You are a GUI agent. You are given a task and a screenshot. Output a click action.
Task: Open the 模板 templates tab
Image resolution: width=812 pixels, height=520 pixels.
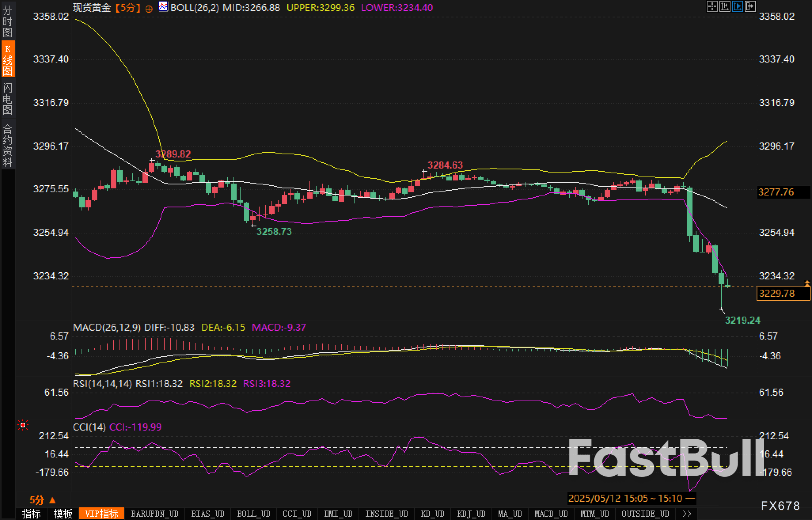[63, 514]
